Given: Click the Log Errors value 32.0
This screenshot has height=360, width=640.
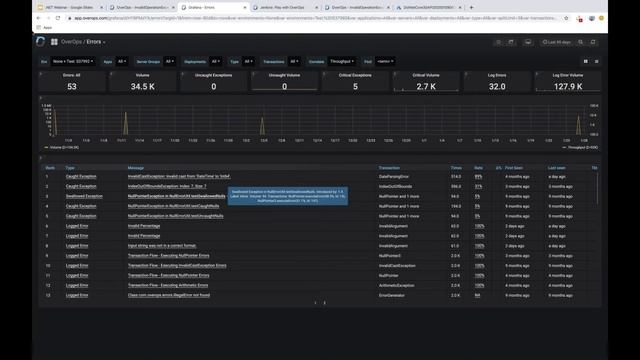Looking at the screenshot, I should pyautogui.click(x=497, y=87).
